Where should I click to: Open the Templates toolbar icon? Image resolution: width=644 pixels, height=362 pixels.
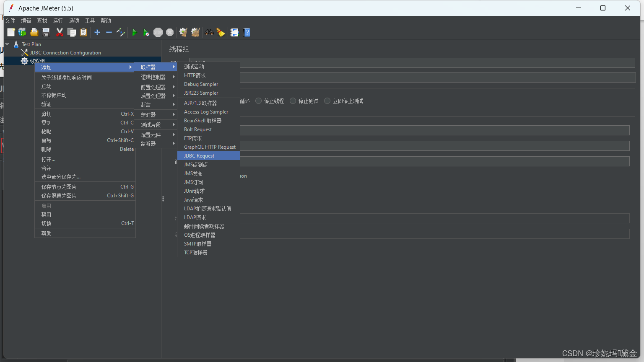point(22,32)
